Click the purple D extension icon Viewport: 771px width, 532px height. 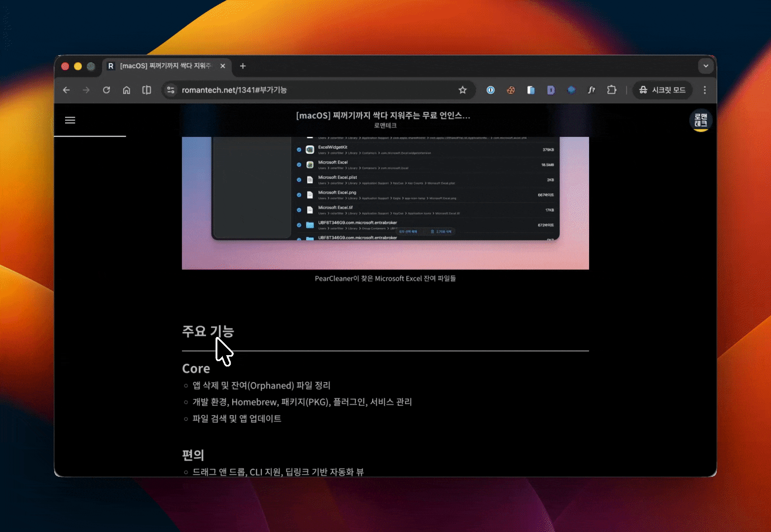point(551,90)
